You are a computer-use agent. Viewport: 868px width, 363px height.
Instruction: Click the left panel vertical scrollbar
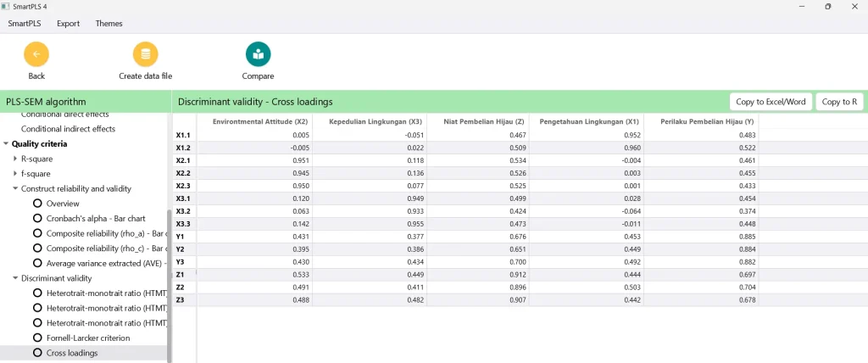(169, 286)
